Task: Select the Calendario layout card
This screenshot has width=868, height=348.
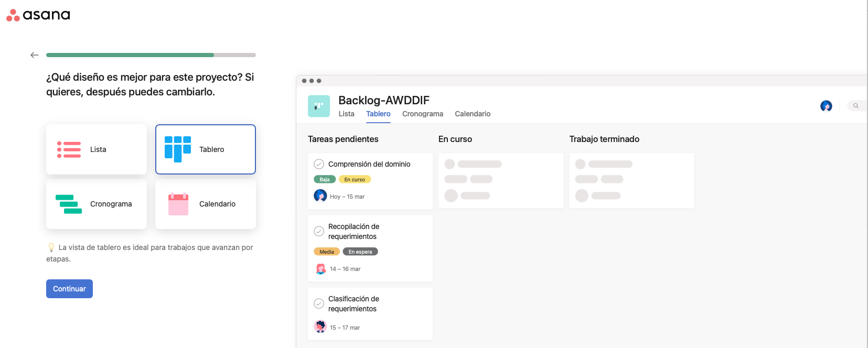Action: point(206,204)
